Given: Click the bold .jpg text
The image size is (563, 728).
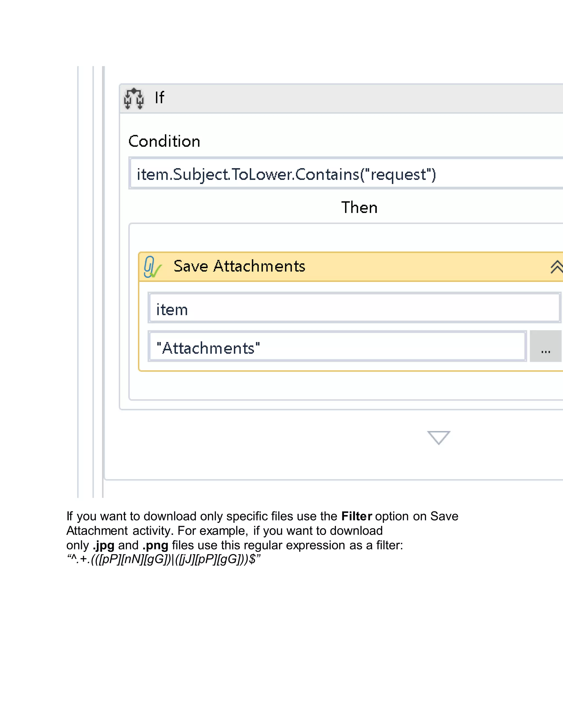Looking at the screenshot, I should pos(103,545).
